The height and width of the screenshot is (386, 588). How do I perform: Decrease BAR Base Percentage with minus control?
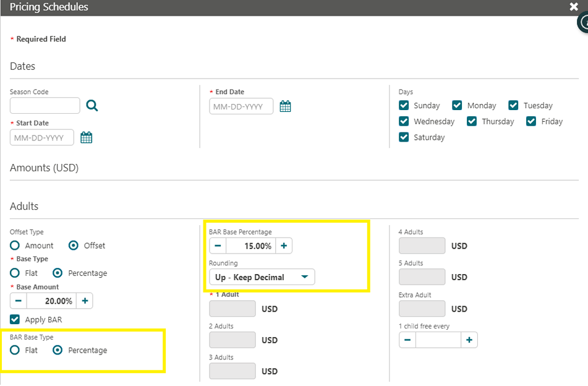[x=218, y=245]
